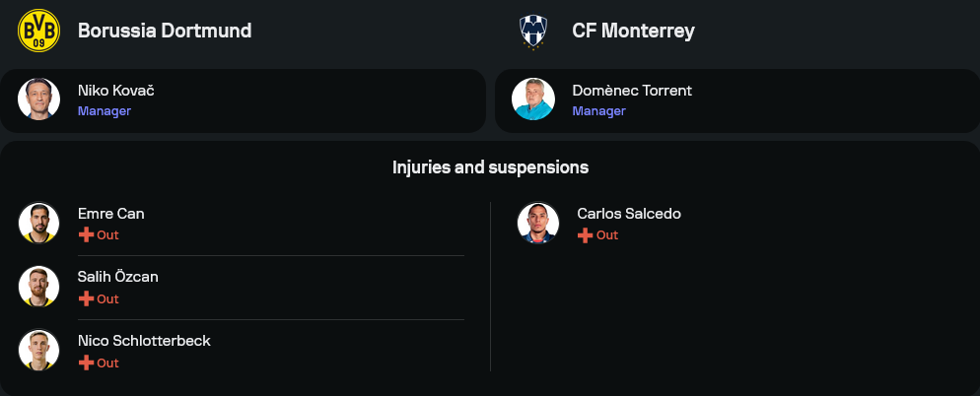Click the CF Monterrey club crest
This screenshot has height=396, width=980.
533,31
